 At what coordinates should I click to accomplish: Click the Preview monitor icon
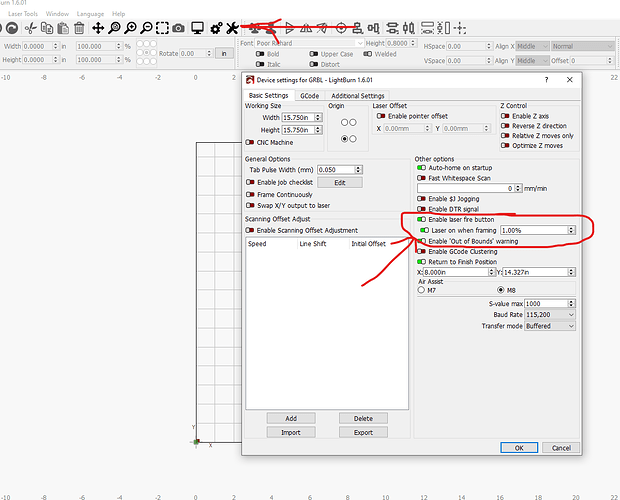point(197,28)
